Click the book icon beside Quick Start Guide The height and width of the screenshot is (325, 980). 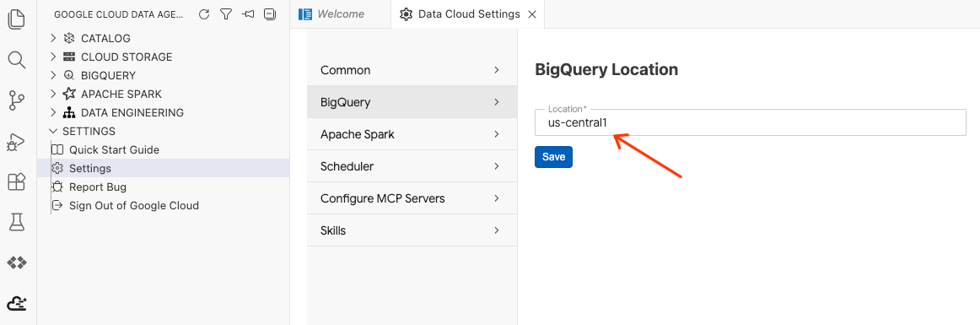point(57,150)
